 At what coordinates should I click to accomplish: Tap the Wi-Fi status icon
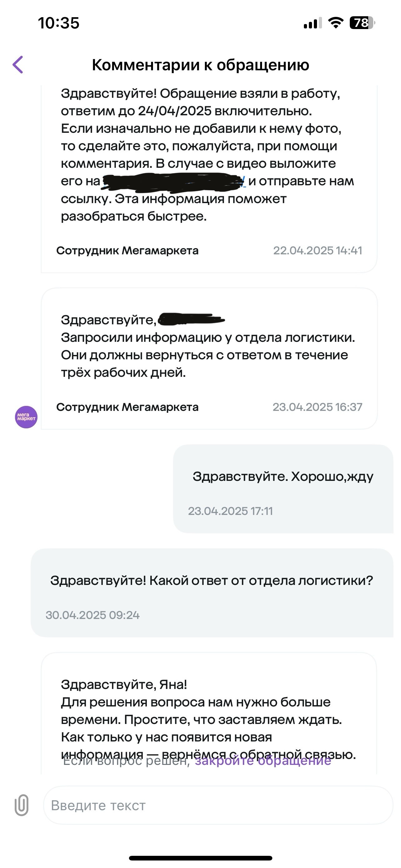(335, 23)
